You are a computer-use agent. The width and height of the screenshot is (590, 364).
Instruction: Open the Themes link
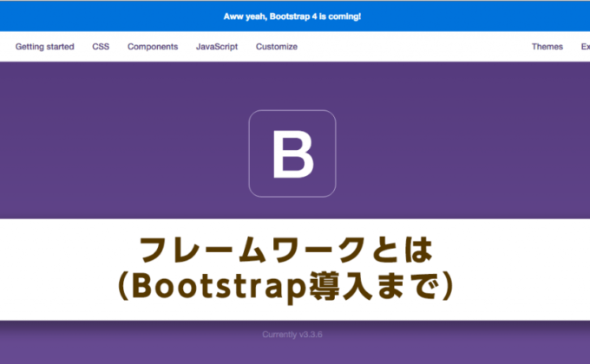[x=547, y=47]
